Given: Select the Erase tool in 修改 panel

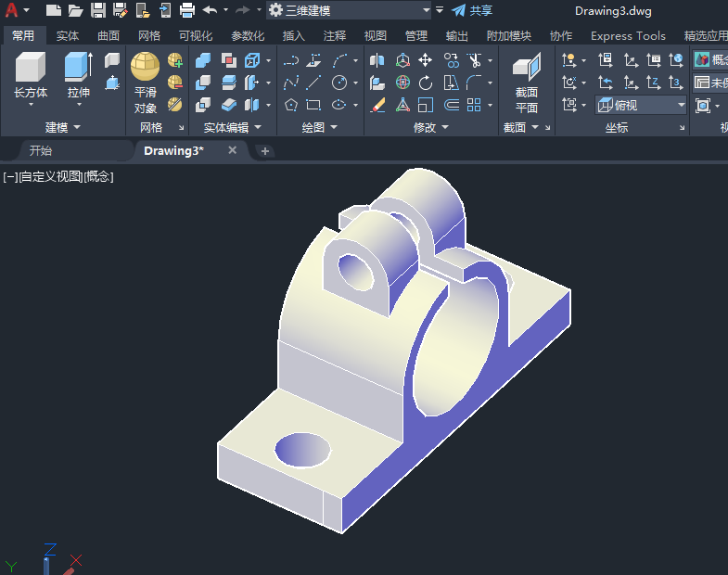Looking at the screenshot, I should point(377,105).
